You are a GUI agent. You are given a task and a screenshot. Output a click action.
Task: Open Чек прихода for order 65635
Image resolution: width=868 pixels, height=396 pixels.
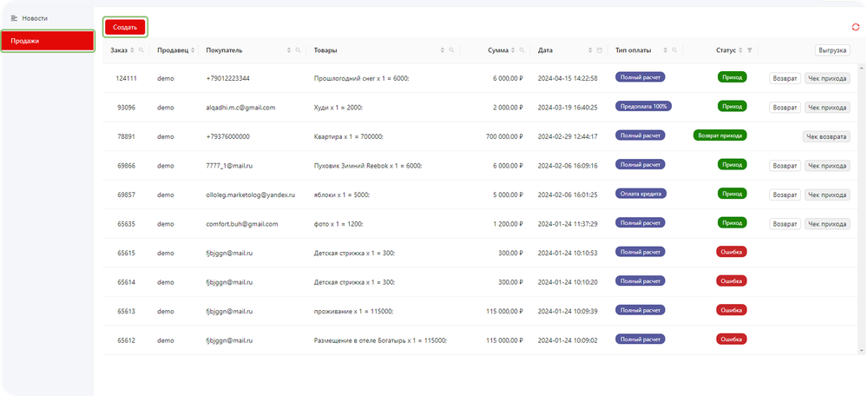pyautogui.click(x=827, y=224)
